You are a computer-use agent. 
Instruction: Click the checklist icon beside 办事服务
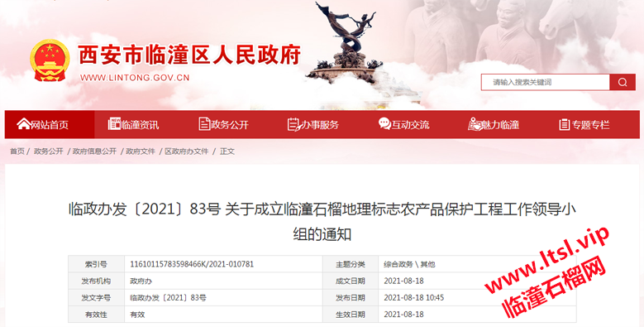click(293, 124)
